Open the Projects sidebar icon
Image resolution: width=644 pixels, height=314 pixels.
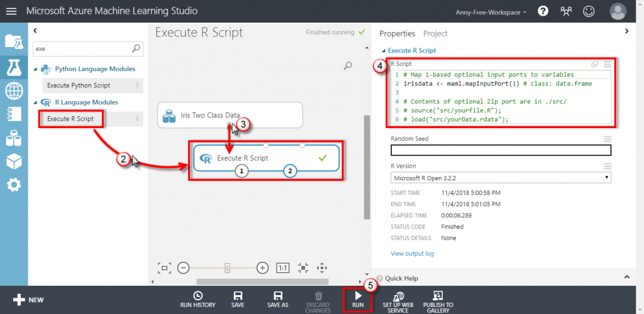click(x=14, y=42)
